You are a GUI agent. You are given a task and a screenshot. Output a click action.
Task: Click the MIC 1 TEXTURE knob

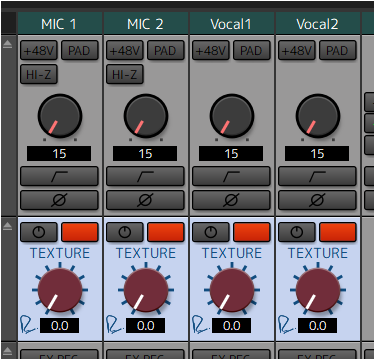[60, 290]
